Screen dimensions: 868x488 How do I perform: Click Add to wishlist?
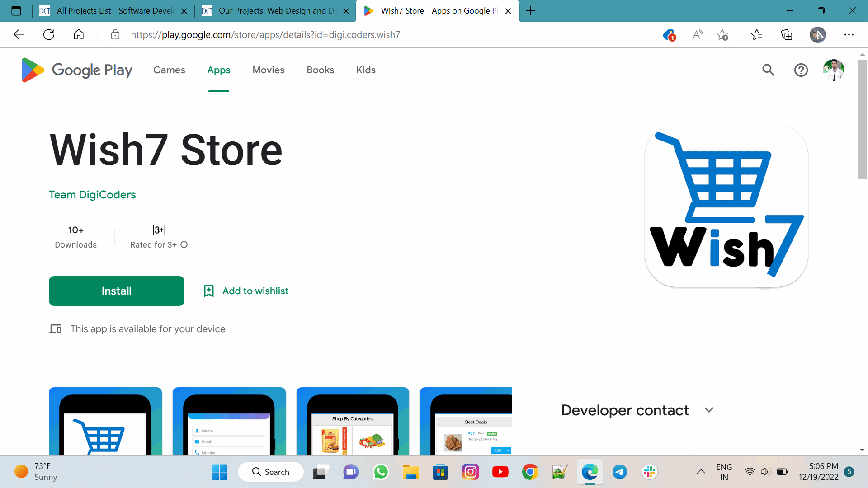tap(246, 291)
